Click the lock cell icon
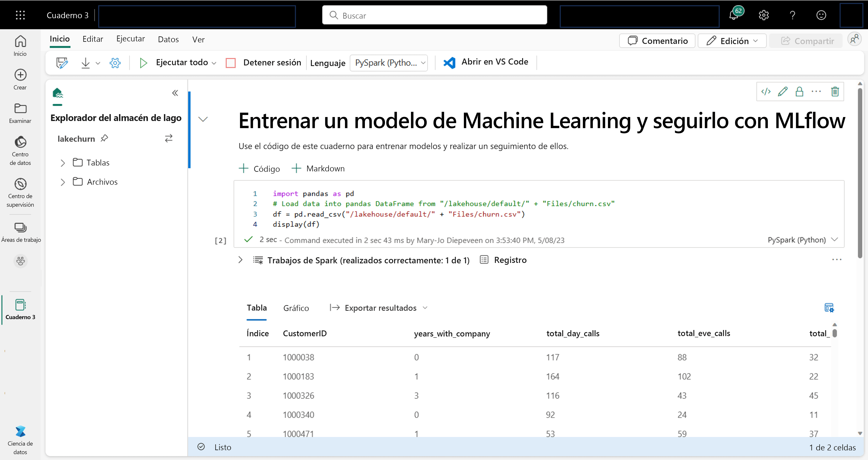The height and width of the screenshot is (460, 868). click(x=799, y=91)
